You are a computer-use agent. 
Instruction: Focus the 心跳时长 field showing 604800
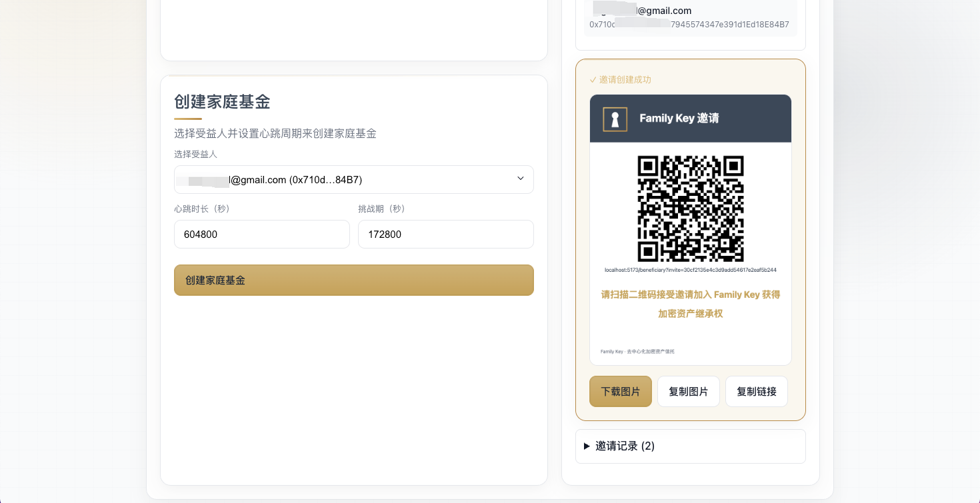[261, 235]
